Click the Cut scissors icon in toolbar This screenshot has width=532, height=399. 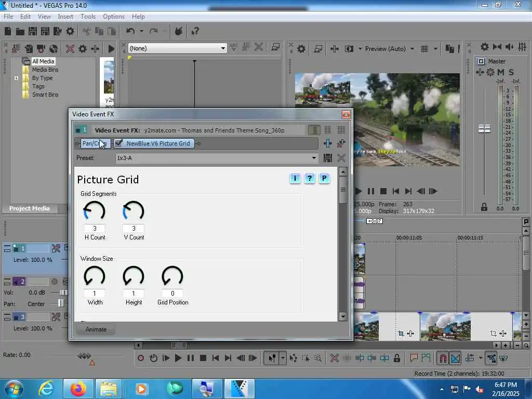click(87, 32)
